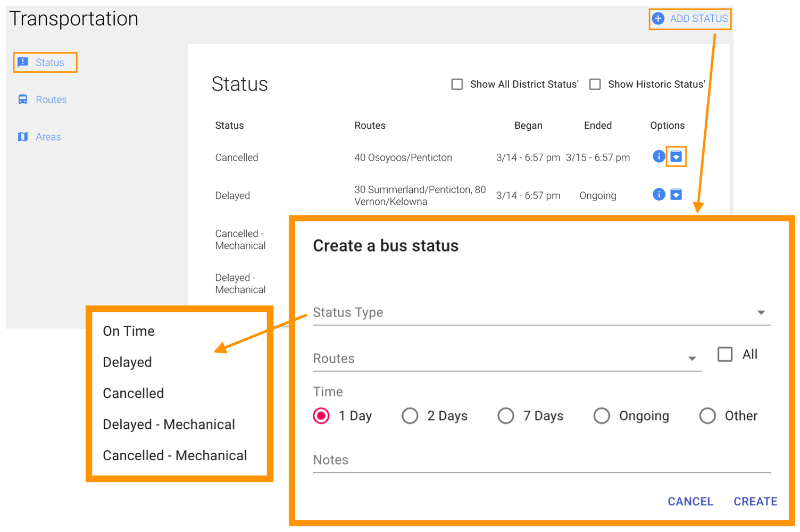Enable Show All District Status' checkbox
The image size is (800, 532).
[457, 84]
